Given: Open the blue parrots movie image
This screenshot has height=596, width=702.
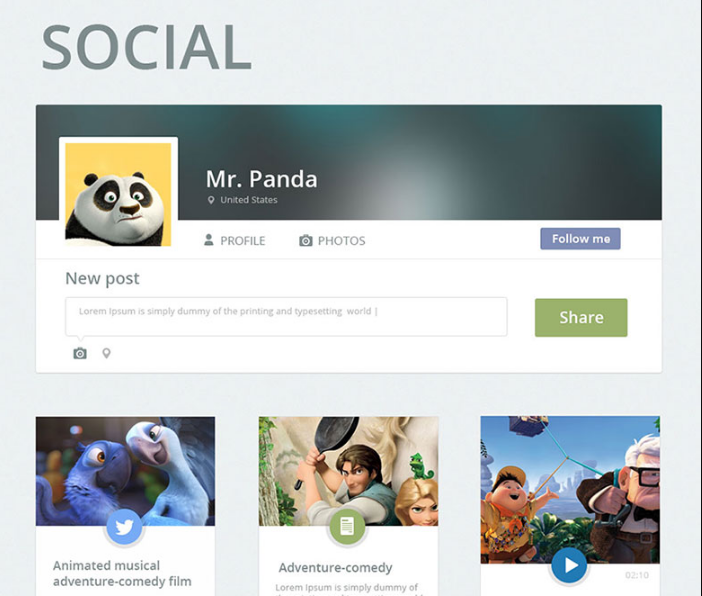Looking at the screenshot, I should (x=125, y=471).
